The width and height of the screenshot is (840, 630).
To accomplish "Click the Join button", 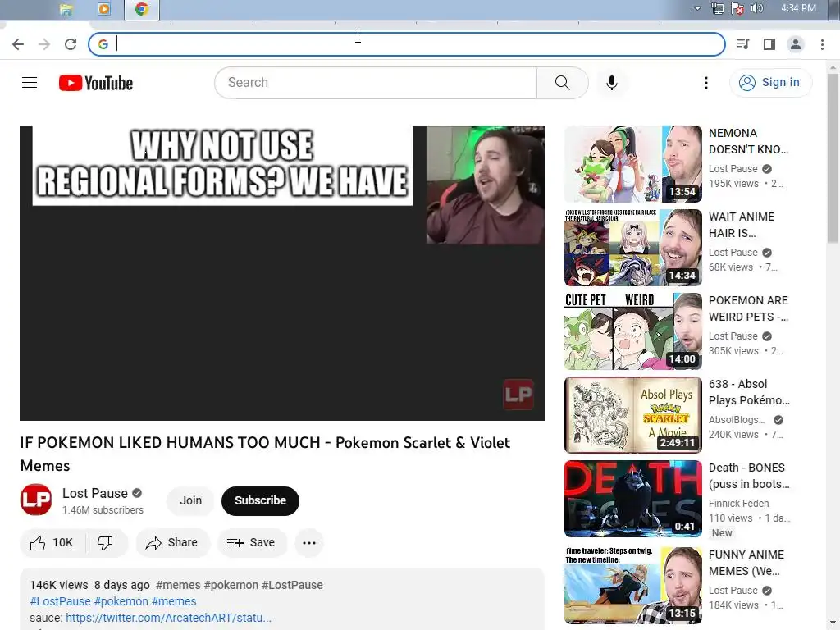I will (190, 500).
